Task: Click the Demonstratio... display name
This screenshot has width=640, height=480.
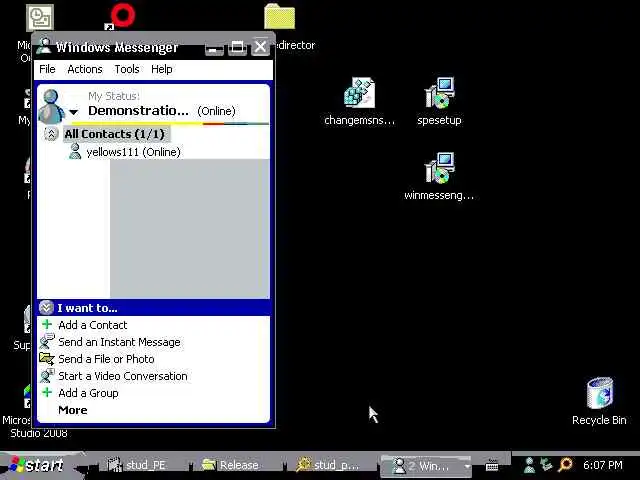Action: pos(138,111)
